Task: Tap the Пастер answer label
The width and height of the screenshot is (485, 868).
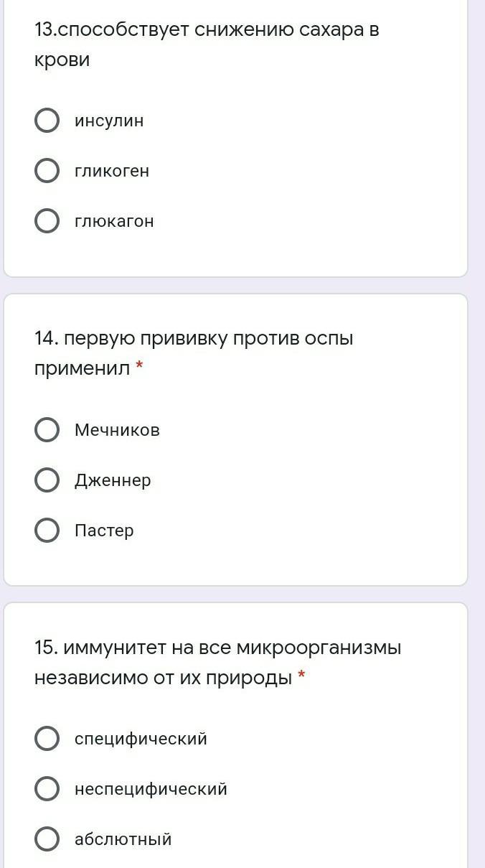Action: 104,531
